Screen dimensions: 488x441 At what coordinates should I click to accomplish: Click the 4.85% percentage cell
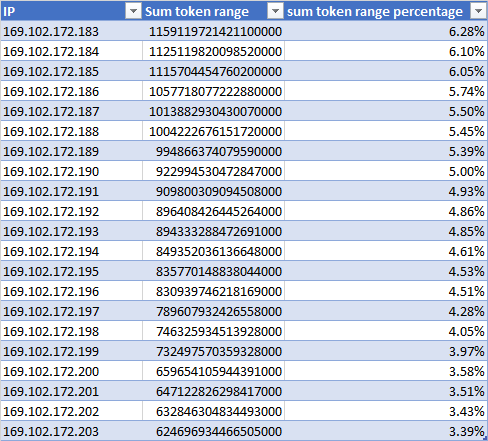click(386, 231)
